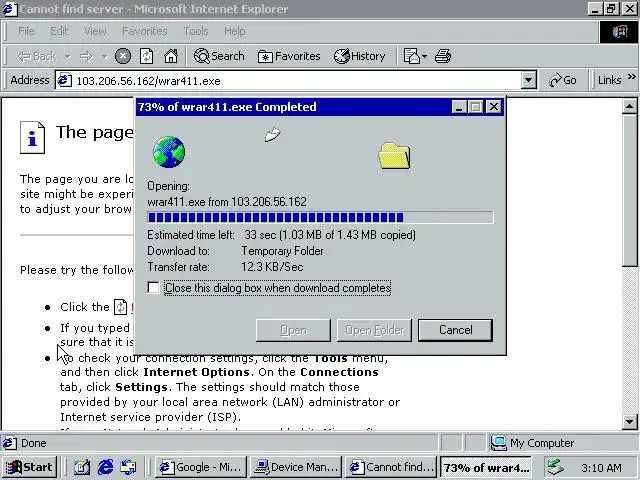The image size is (640, 480).
Task: Open the Help menu
Action: 234,31
